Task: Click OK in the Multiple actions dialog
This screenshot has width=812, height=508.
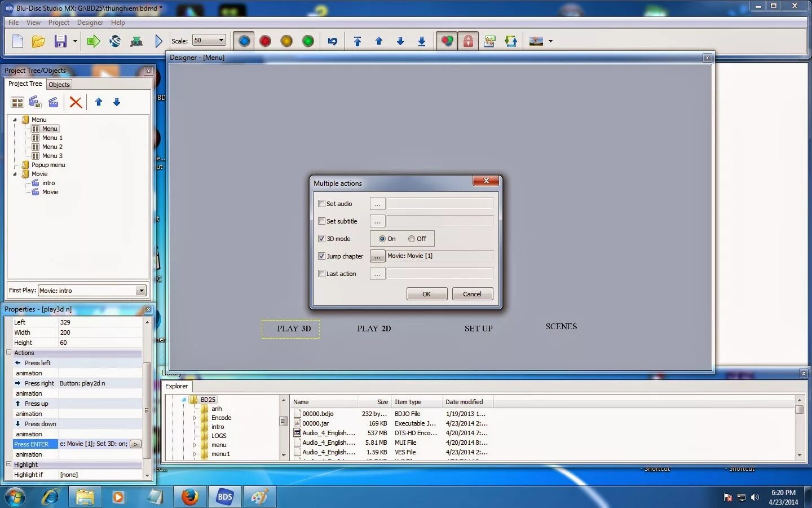Action: 426,294
